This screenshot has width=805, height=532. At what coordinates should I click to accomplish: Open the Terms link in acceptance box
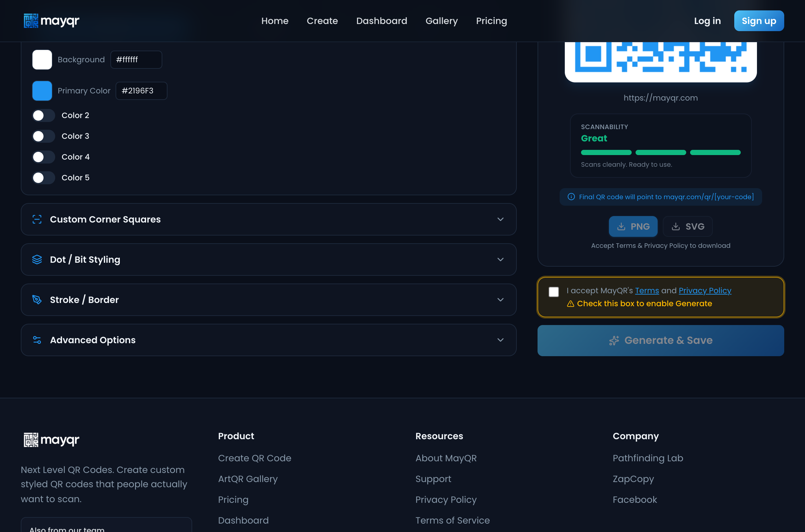[x=647, y=291]
